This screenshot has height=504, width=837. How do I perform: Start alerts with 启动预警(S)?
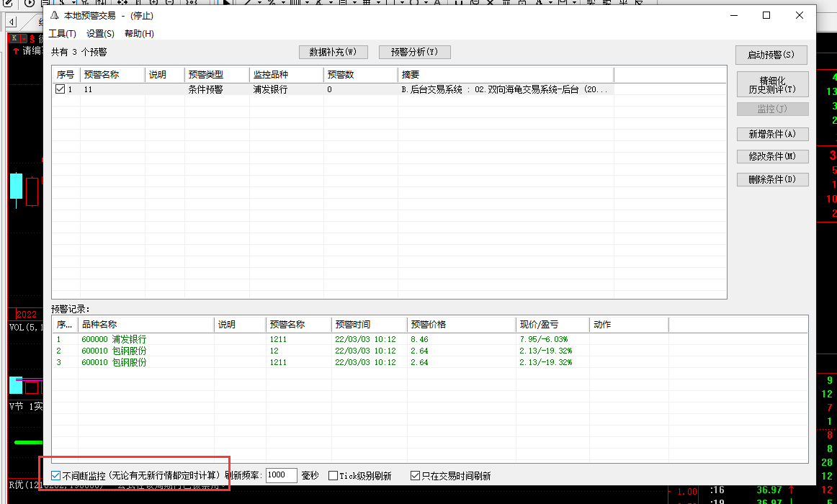(771, 55)
